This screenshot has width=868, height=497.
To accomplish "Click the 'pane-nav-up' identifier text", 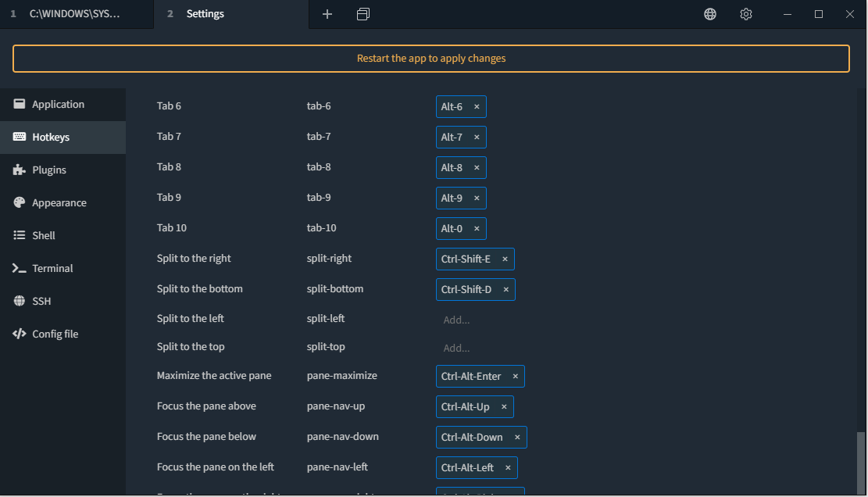I will tap(336, 406).
